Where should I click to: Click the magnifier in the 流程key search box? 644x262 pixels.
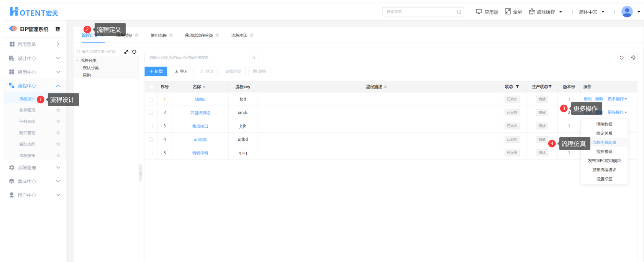[x=253, y=58]
